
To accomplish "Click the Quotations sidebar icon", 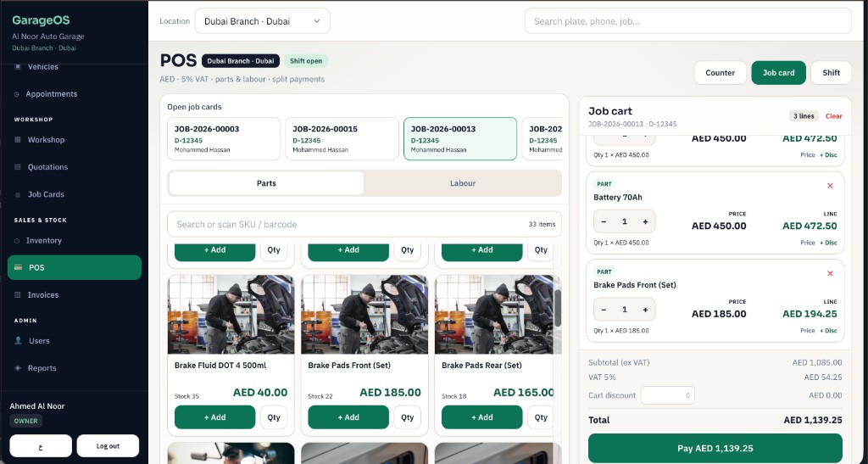I will click(x=17, y=166).
